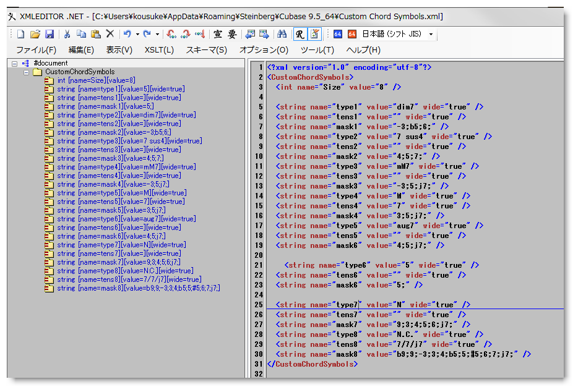This screenshot has height=392, width=578.
Task: Undo the last edit
Action: [127, 34]
